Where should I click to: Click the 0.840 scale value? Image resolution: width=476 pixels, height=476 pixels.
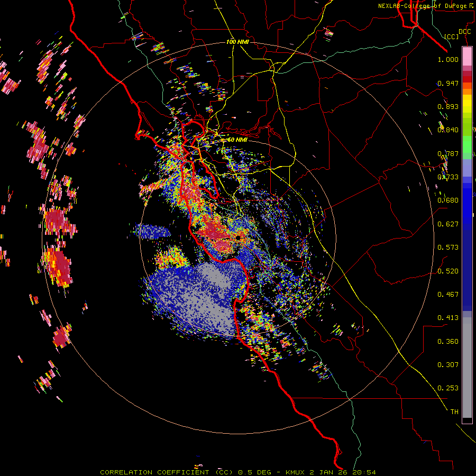pyautogui.click(x=448, y=130)
